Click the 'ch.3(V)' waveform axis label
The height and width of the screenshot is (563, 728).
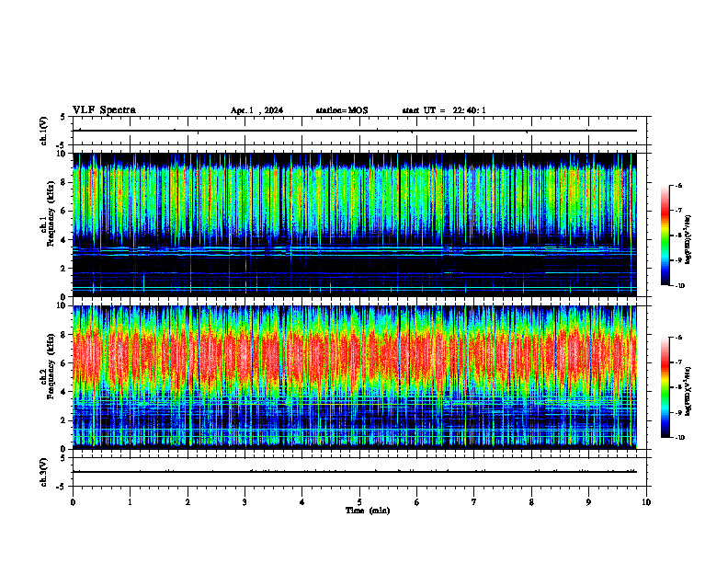click(44, 472)
